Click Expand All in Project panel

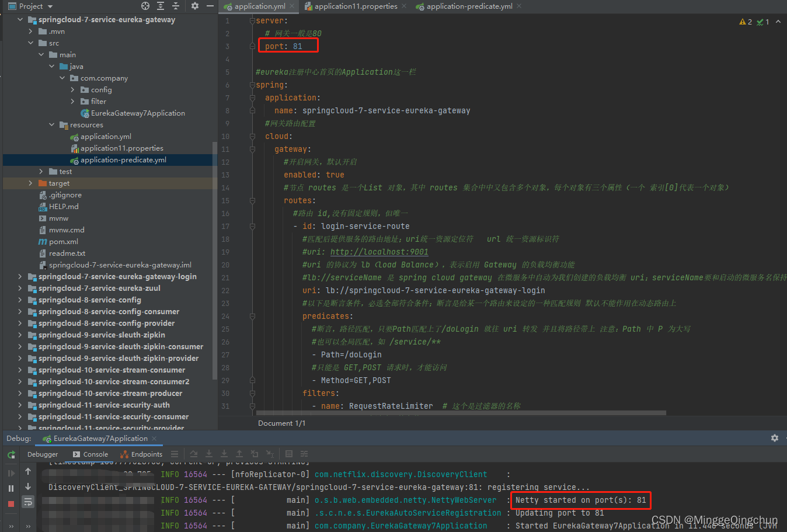coord(161,6)
